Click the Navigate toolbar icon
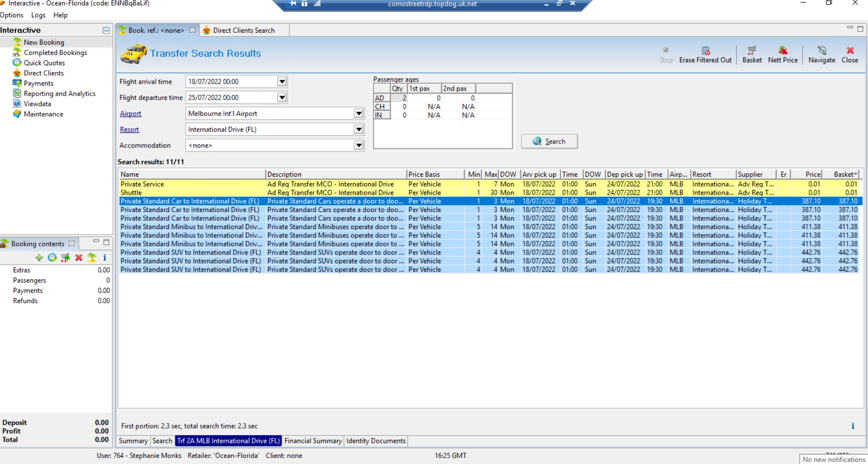868x464 pixels. point(822,51)
